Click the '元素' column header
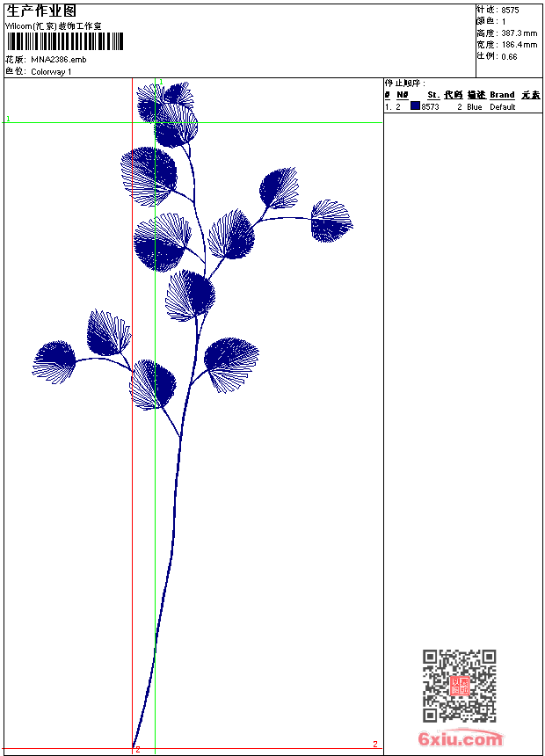 (x=531, y=95)
